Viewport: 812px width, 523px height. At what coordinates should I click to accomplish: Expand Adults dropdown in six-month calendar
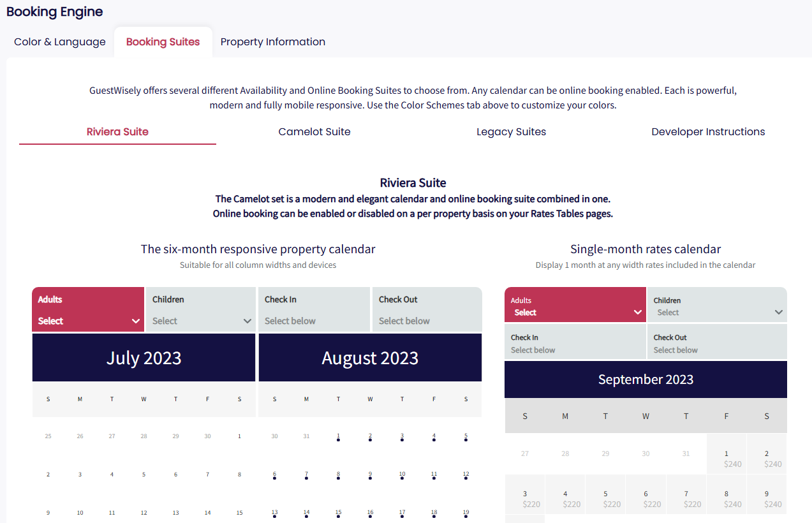[x=88, y=310]
